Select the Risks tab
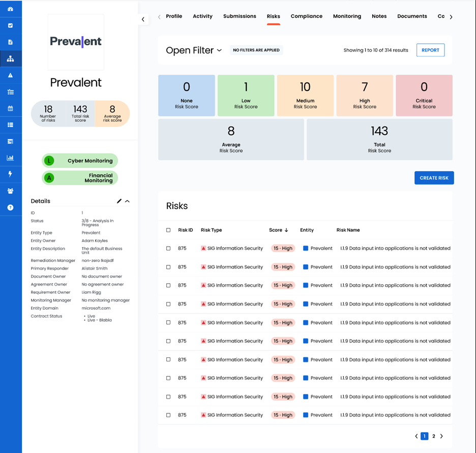 click(x=273, y=16)
